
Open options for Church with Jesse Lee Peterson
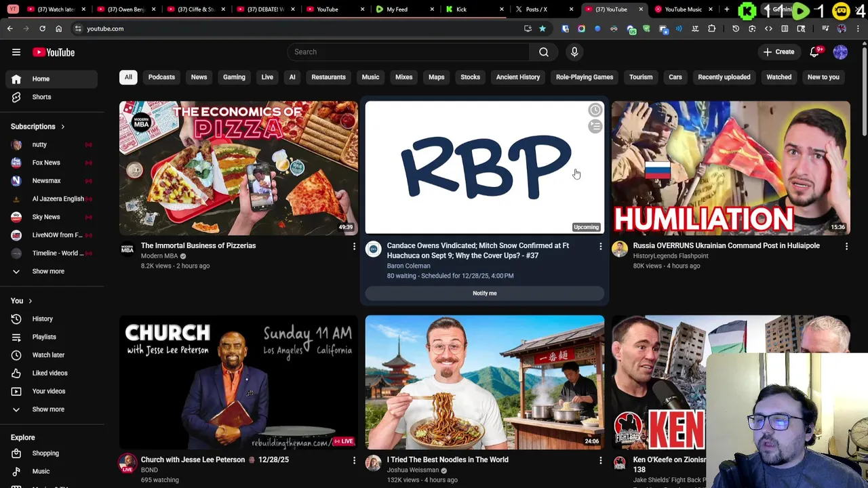click(x=354, y=461)
